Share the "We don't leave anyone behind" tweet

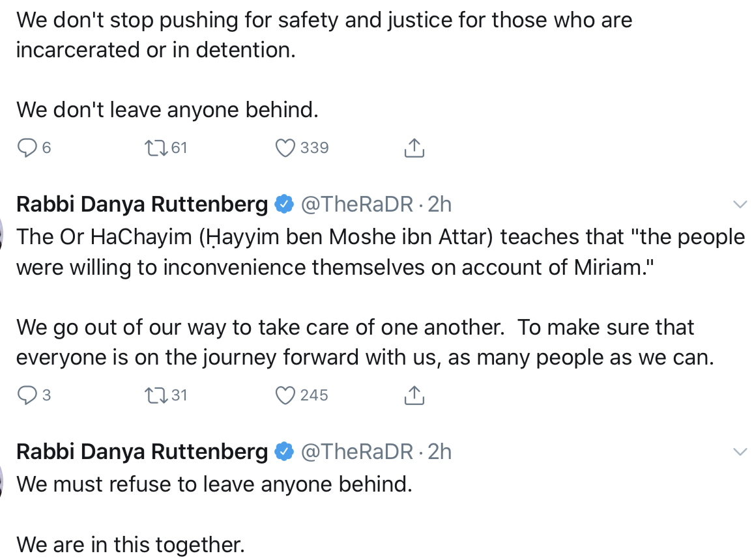point(414,148)
